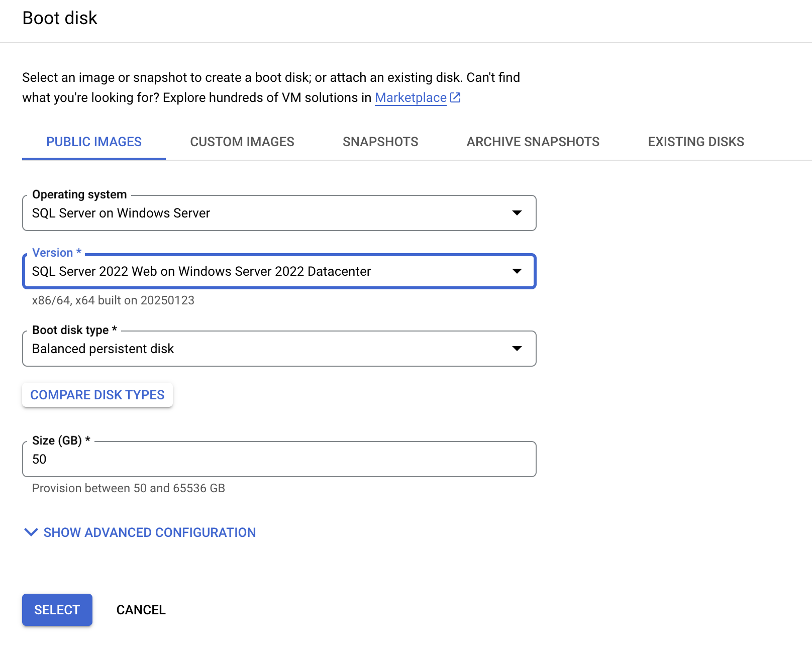This screenshot has height=658, width=812.
Task: Click the Compare Disk Types button
Action: (97, 395)
